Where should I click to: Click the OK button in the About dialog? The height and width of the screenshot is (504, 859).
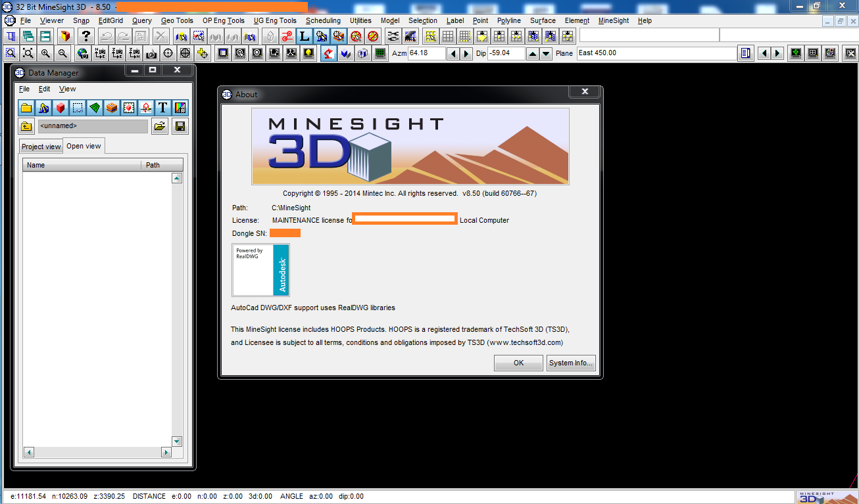(518, 362)
